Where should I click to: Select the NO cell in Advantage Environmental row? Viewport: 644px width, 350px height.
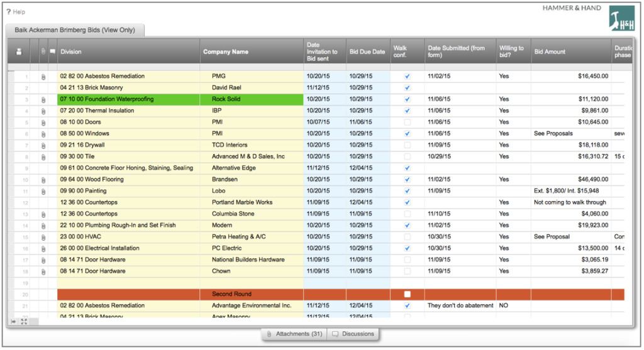(x=513, y=305)
